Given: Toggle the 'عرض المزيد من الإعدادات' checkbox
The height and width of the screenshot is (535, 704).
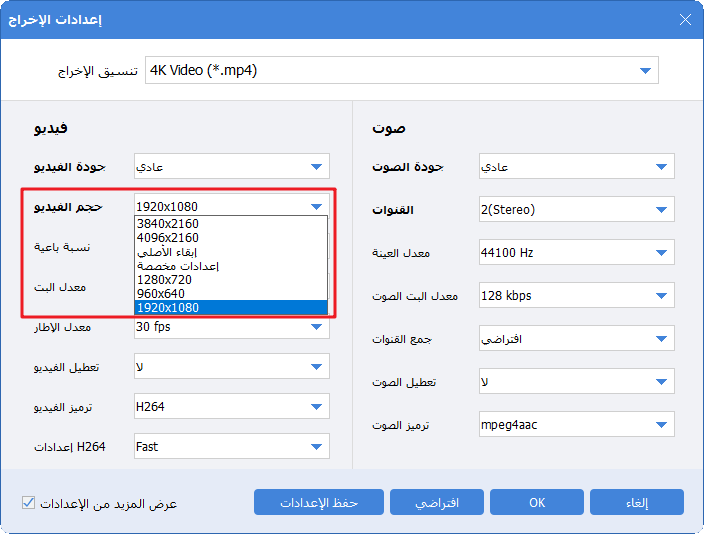Looking at the screenshot, I should pyautogui.click(x=28, y=502).
